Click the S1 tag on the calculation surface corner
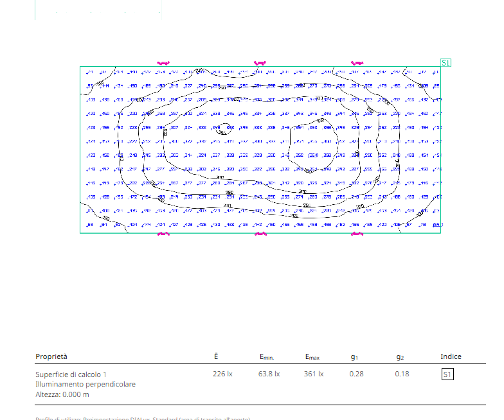This screenshot has width=504, height=420. (446, 63)
